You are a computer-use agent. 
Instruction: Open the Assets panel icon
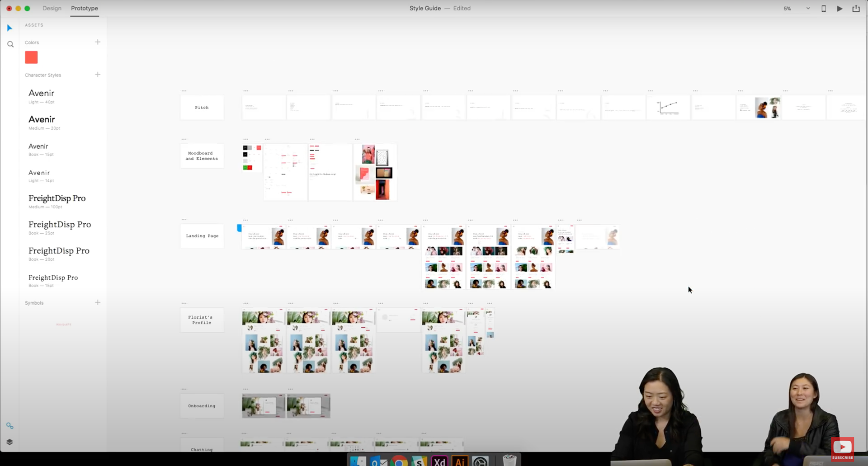tap(9, 426)
